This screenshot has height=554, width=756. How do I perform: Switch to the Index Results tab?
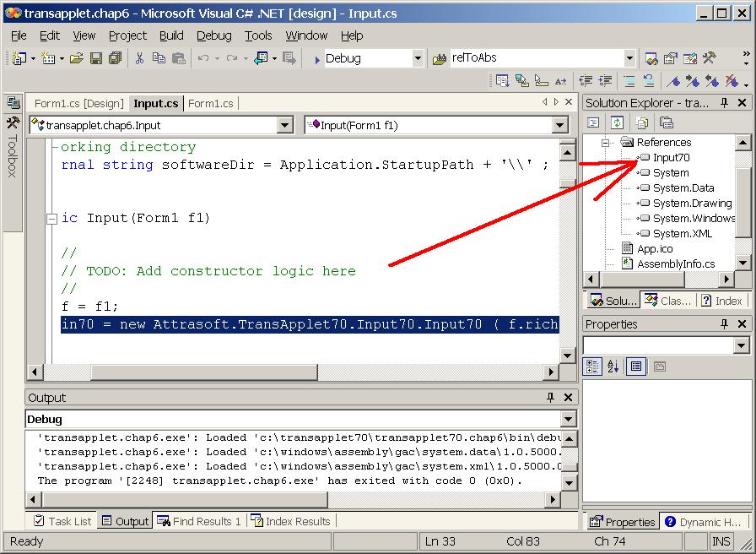(x=291, y=521)
